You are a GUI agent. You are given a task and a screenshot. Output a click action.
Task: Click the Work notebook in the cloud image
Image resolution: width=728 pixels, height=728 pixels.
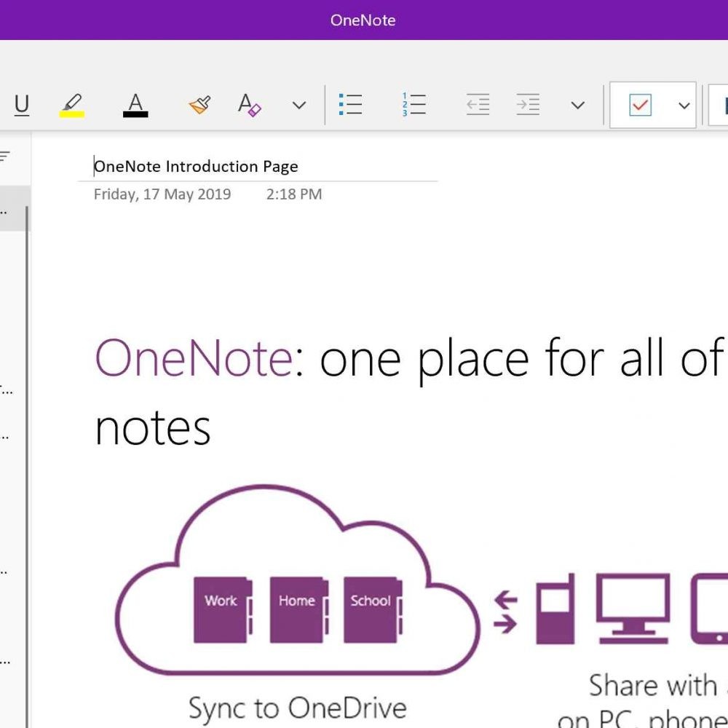click(223, 609)
